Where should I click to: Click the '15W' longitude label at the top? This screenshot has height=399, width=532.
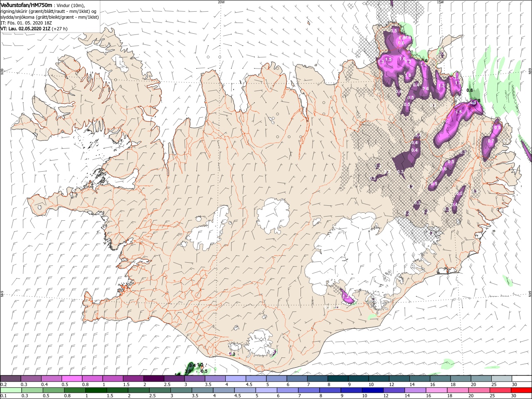tap(440, 2)
